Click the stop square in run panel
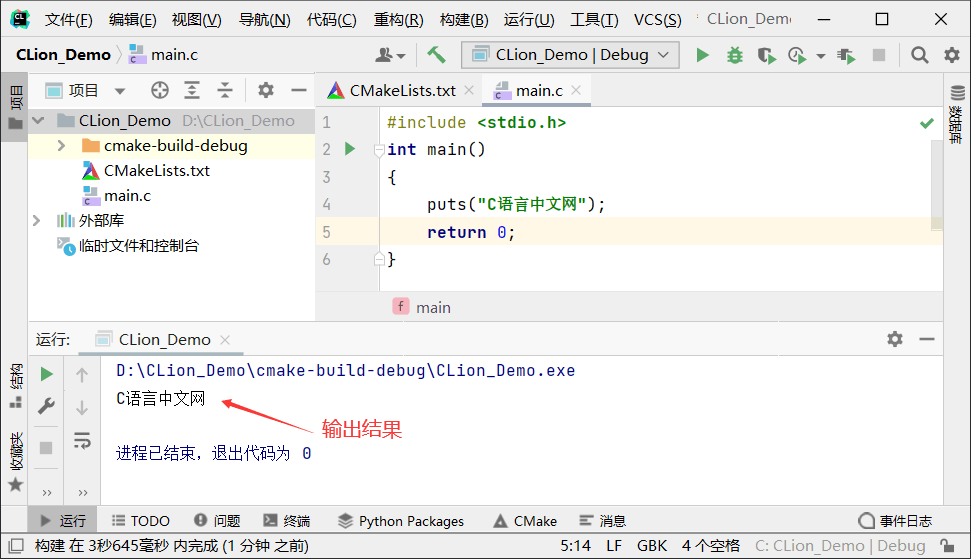Viewport: 971px width, 559px height. coord(46,448)
